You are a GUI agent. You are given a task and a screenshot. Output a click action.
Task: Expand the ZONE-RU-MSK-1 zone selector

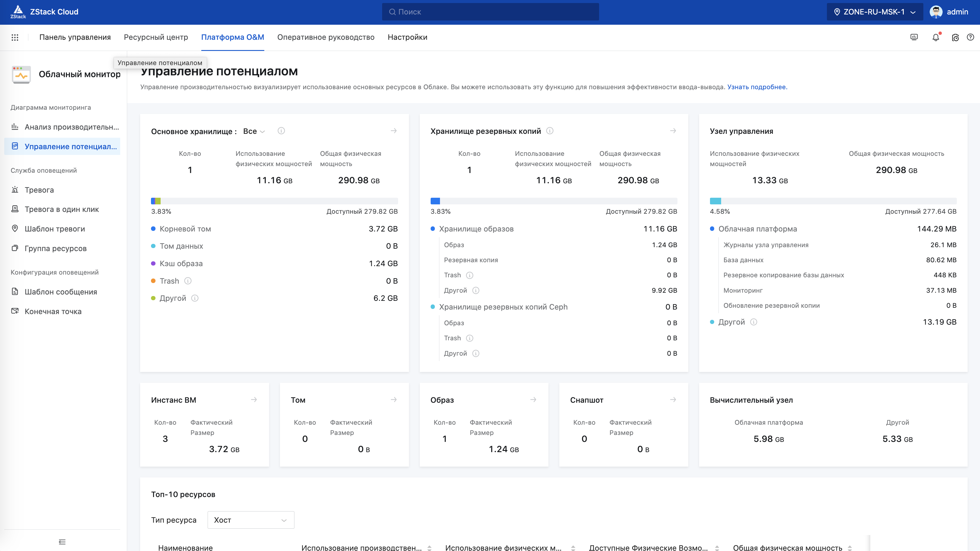(875, 12)
